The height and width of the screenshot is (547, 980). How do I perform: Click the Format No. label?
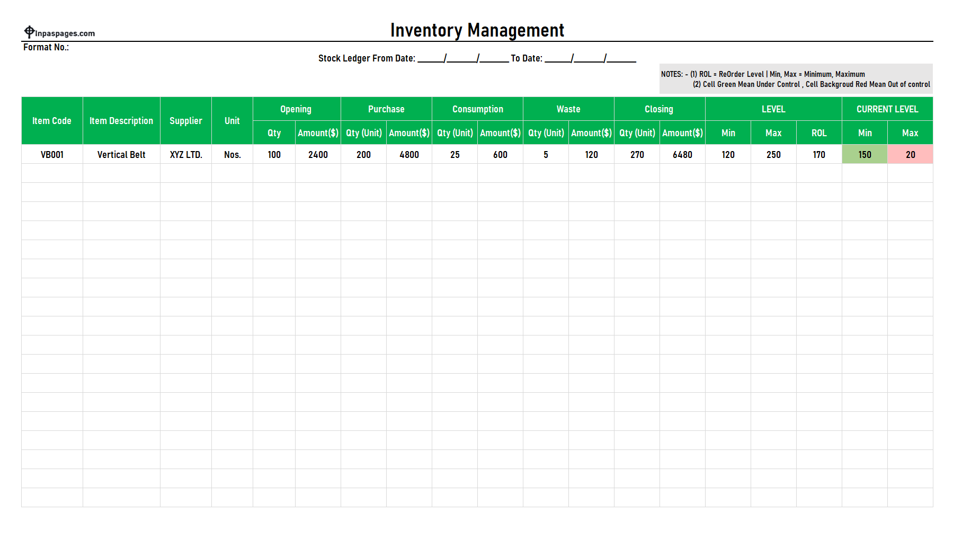coord(46,47)
